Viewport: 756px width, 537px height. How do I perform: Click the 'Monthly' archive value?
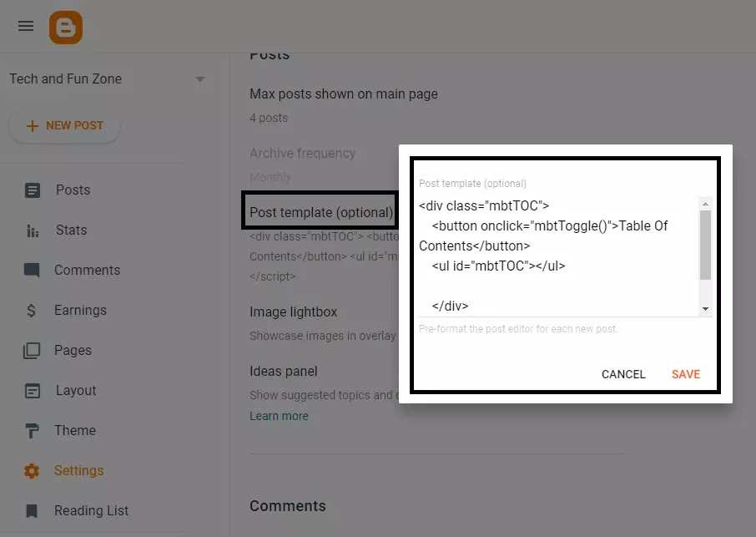[270, 177]
